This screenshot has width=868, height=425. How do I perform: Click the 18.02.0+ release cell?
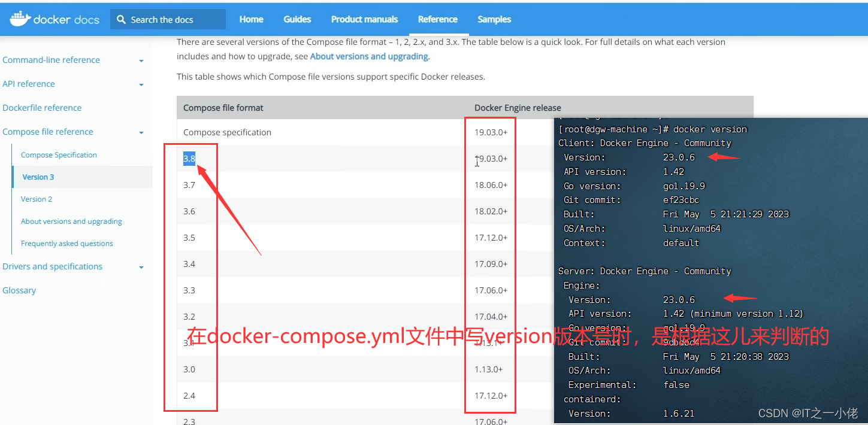(491, 211)
